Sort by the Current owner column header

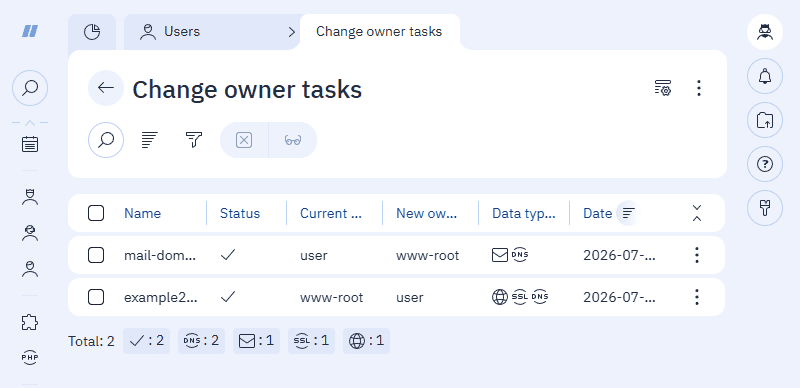click(x=331, y=213)
